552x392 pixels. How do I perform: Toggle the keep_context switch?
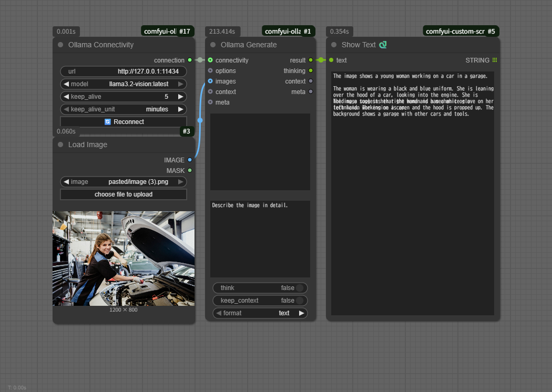tap(300, 301)
